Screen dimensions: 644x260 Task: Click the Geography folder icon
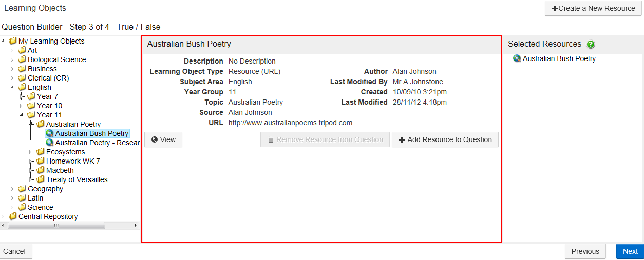click(22, 189)
